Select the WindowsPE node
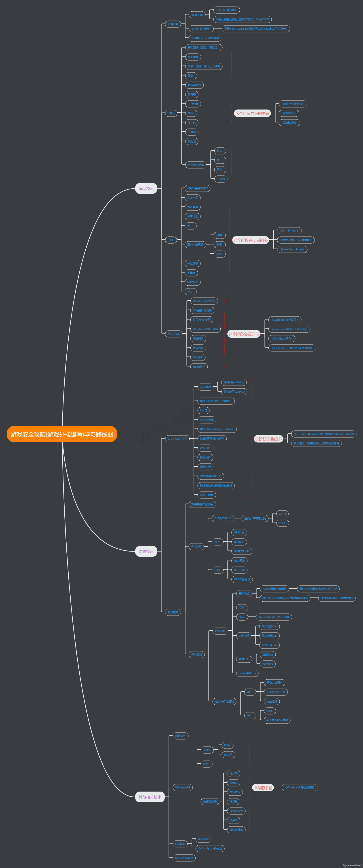 pos(183,787)
